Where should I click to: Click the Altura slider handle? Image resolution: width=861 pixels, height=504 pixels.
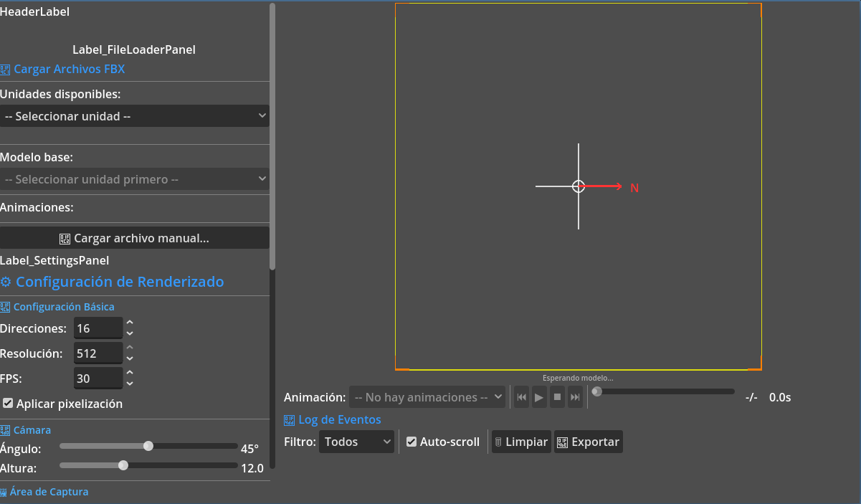point(123,465)
